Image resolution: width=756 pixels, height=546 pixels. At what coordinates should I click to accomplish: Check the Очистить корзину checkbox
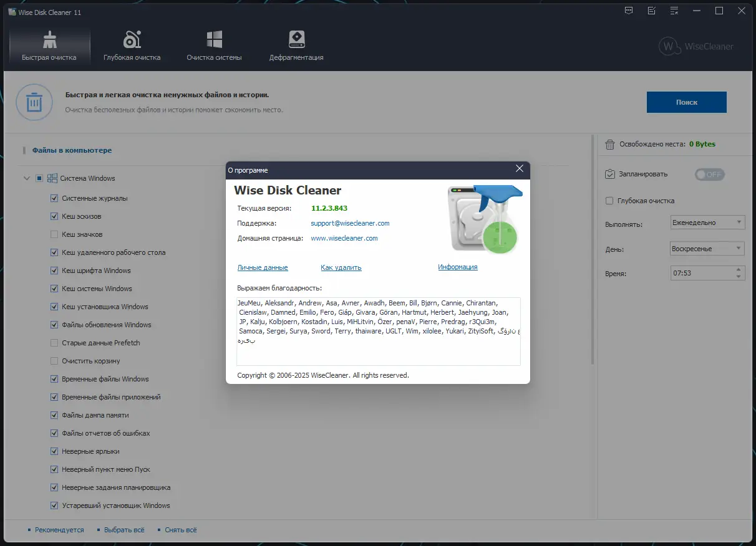[54, 361]
